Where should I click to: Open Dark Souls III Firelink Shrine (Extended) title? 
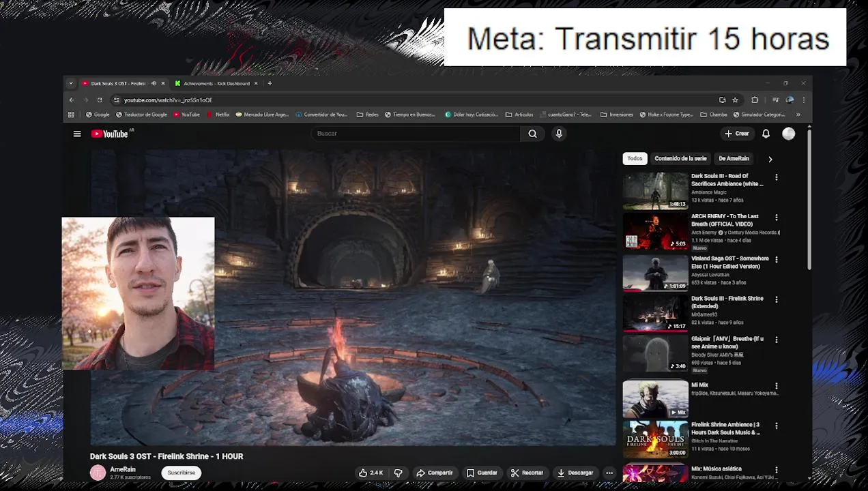point(727,302)
